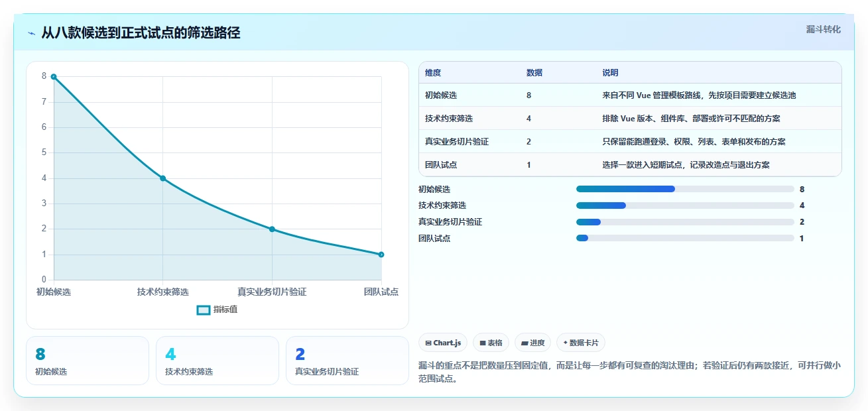Image resolution: width=868 pixels, height=411 pixels.
Task: Click chart data point at 初始候选
Action: click(x=54, y=77)
